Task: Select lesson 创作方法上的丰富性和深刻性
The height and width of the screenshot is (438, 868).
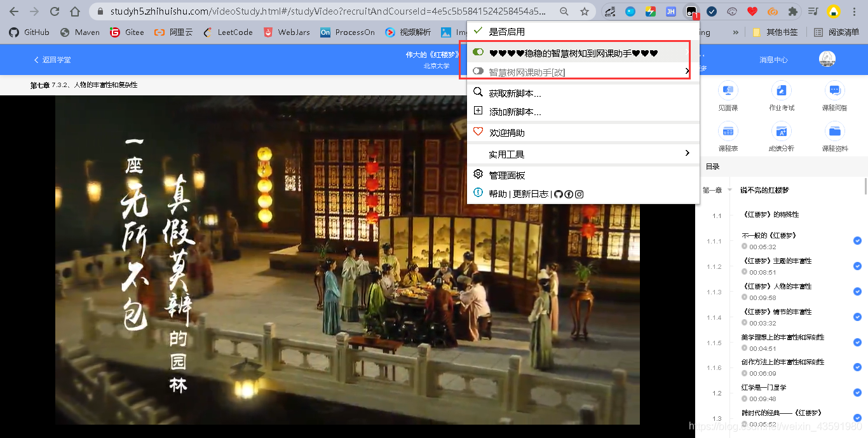Action: tap(783, 362)
